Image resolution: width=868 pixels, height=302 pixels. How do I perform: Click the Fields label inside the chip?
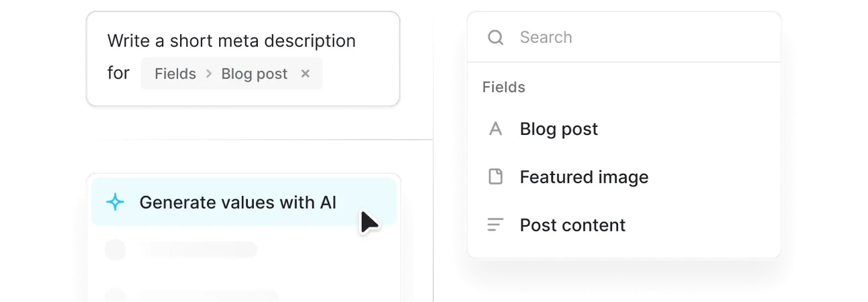pyautogui.click(x=175, y=74)
